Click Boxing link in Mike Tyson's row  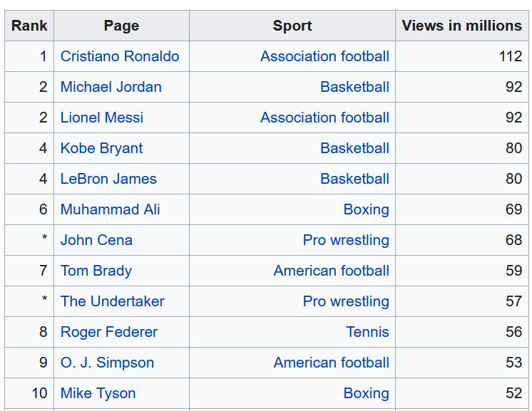pyautogui.click(x=366, y=393)
